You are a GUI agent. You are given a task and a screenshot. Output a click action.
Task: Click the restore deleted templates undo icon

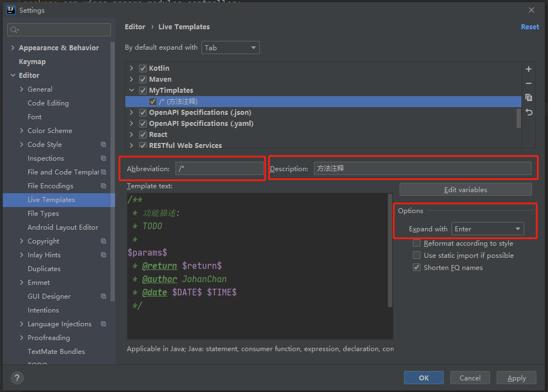(x=529, y=112)
